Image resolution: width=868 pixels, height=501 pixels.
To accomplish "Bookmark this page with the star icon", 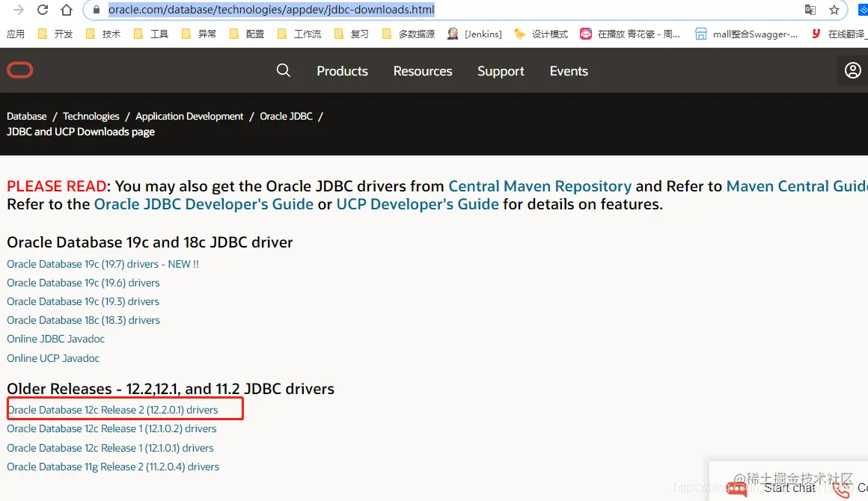I will pyautogui.click(x=834, y=10).
